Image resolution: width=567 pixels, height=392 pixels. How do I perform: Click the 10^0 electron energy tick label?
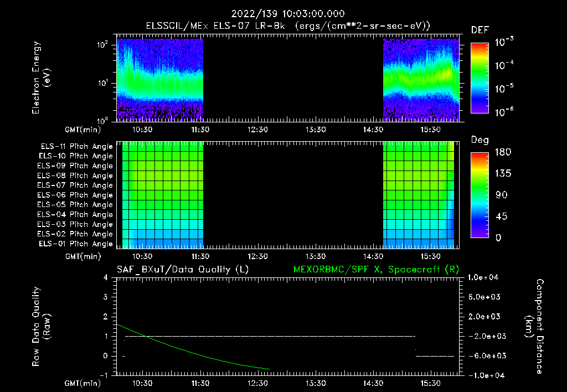[102, 120]
